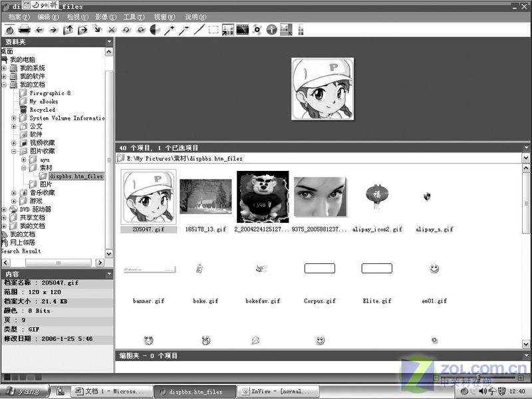Click the tree horizontal scroll right arrow
532x399 pixels.
(x=100, y=263)
